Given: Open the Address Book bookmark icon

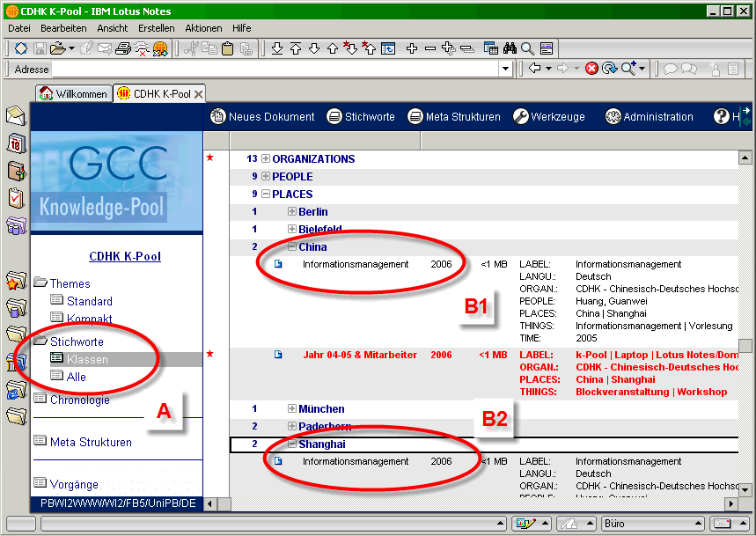Looking at the screenshot, I should [x=16, y=171].
